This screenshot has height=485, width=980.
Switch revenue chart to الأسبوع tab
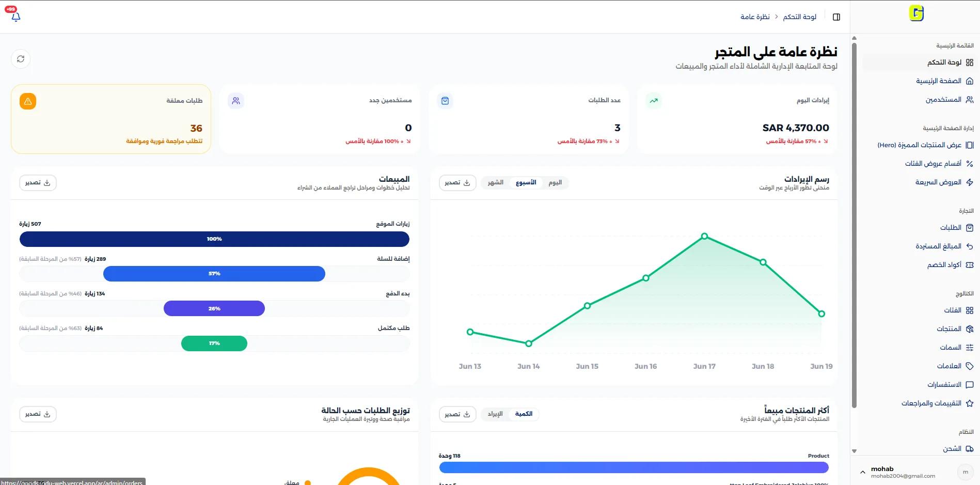pyautogui.click(x=526, y=183)
